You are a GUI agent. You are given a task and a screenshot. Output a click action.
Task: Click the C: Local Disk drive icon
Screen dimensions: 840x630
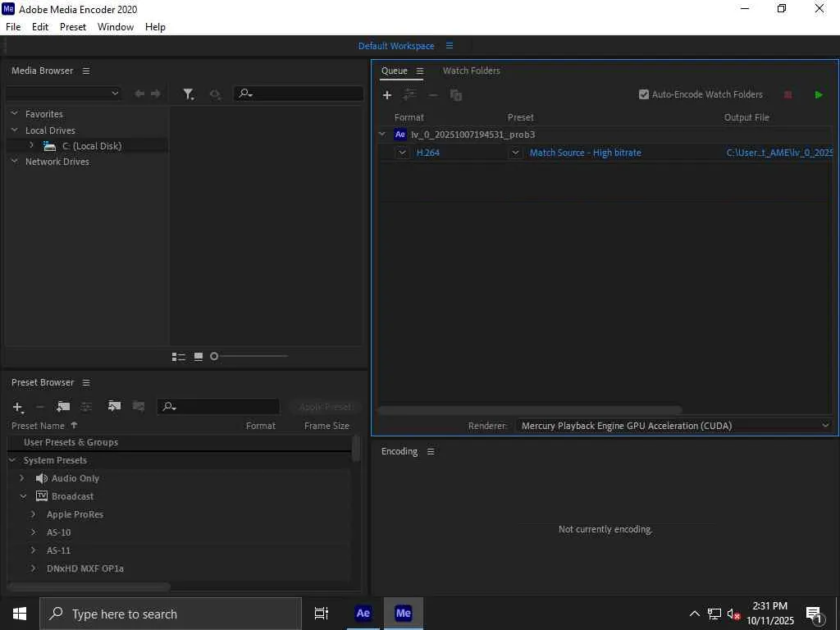[x=49, y=146]
